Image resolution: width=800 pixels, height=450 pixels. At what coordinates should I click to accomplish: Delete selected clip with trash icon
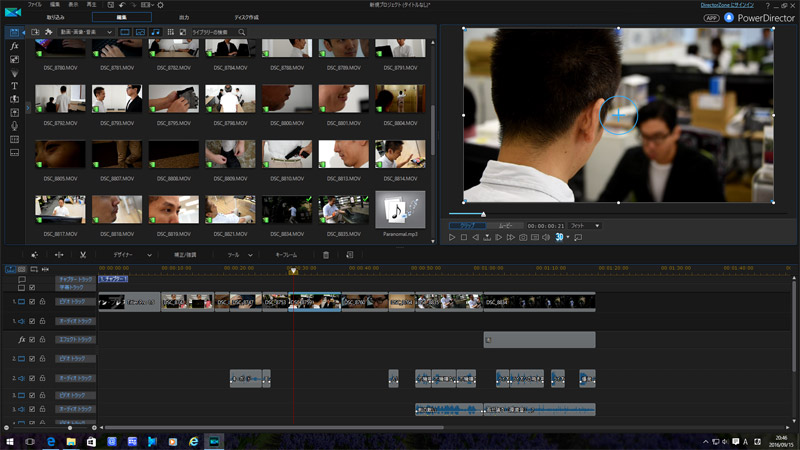326,255
